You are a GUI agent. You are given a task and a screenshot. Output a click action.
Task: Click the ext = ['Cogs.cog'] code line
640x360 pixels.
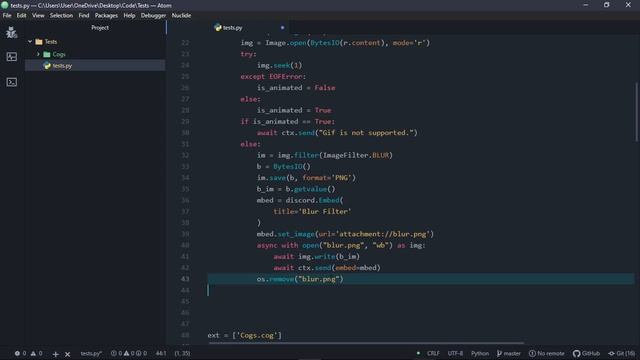coord(244,336)
